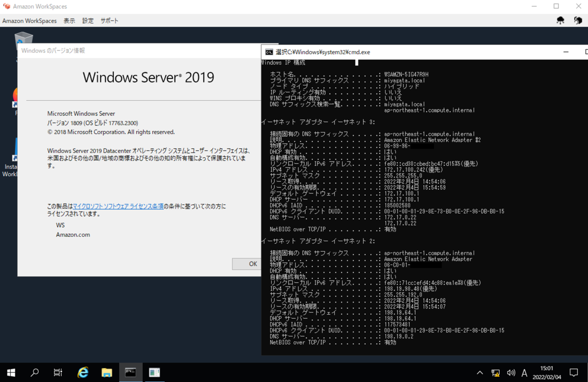588x382 pixels.
Task: Show hidden system tray icons
Action: coord(480,373)
